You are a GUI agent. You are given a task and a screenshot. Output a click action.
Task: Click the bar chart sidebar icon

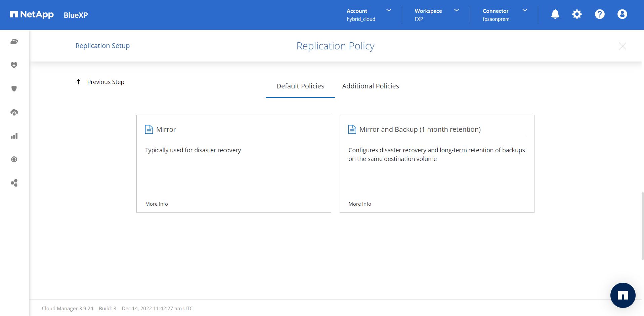(x=14, y=136)
